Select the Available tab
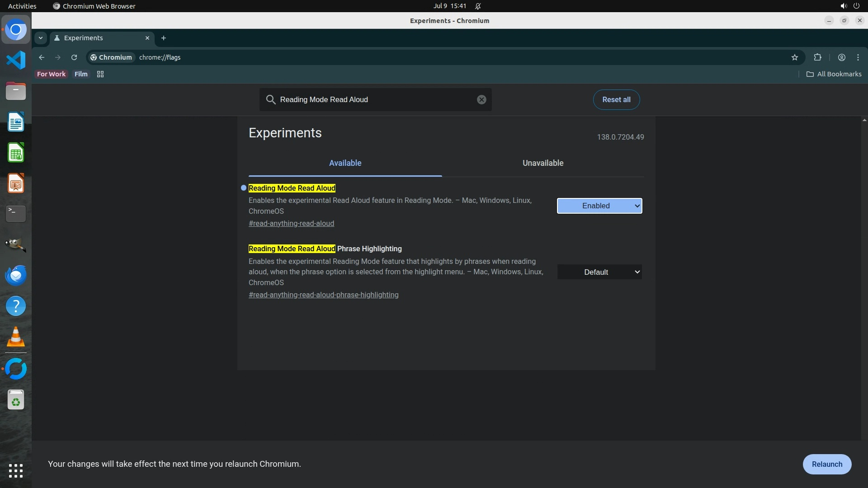The height and width of the screenshot is (488, 868). [x=345, y=163]
